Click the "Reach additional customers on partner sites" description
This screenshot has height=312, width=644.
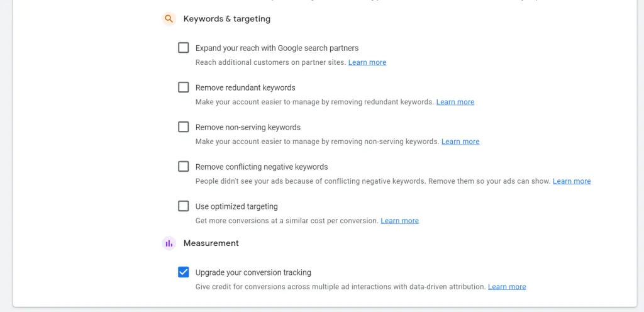[x=270, y=62]
